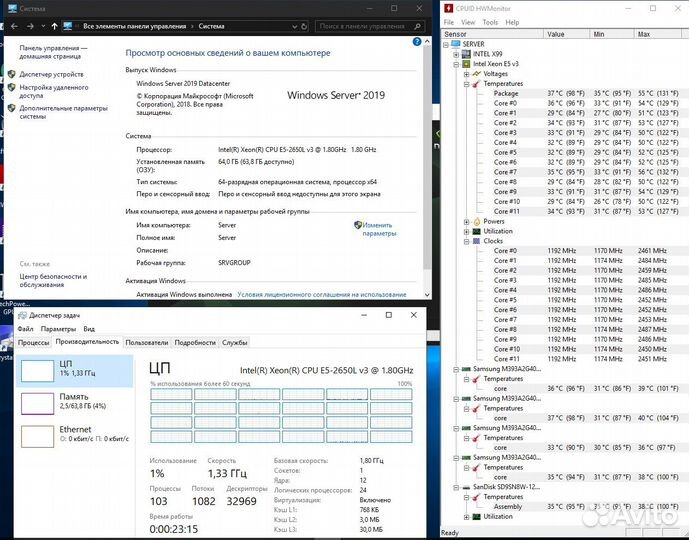689x540 pixels.
Task: Open the Подробности tab in Task Manager
Action: 194,342
